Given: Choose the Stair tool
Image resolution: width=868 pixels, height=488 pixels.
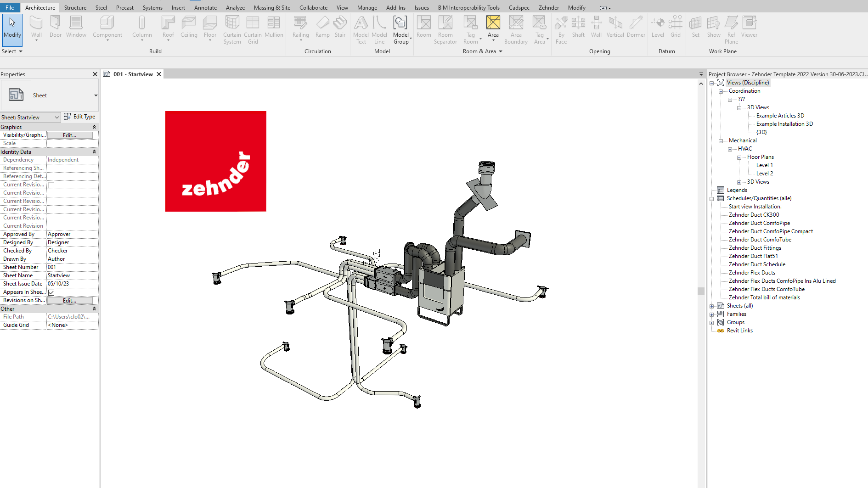Looking at the screenshot, I should tap(340, 27).
